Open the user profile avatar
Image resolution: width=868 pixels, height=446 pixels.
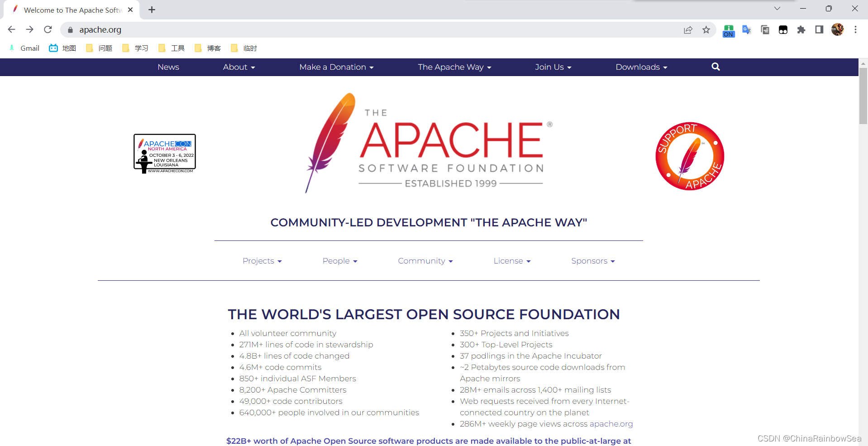pyautogui.click(x=838, y=29)
